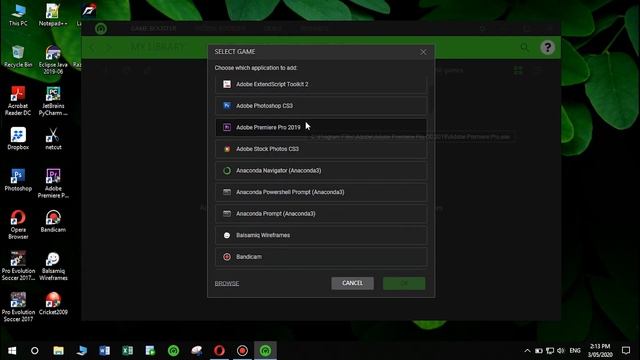Switch to grid view in Cortex library
The height and width of the screenshot is (360, 640).
[518, 71]
